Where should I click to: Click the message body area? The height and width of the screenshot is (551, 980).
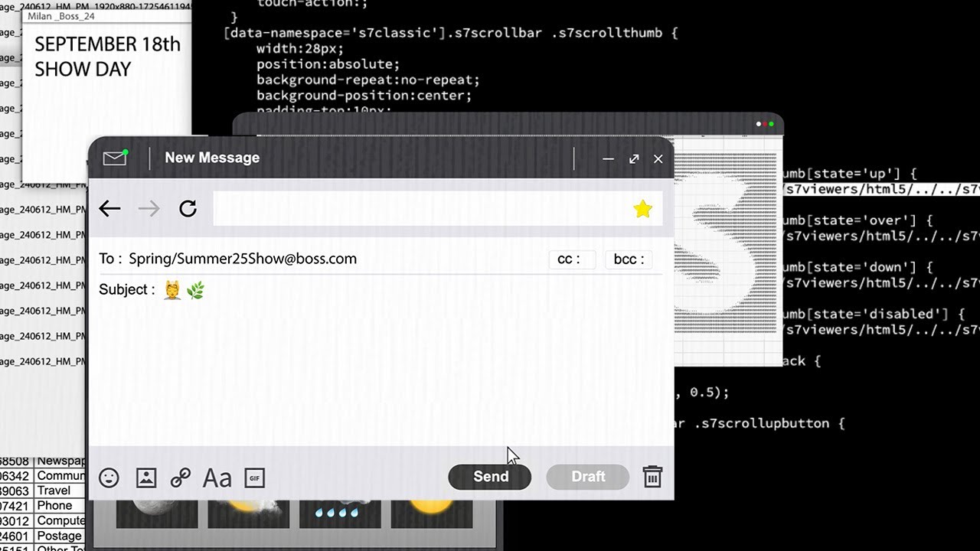[x=381, y=373]
